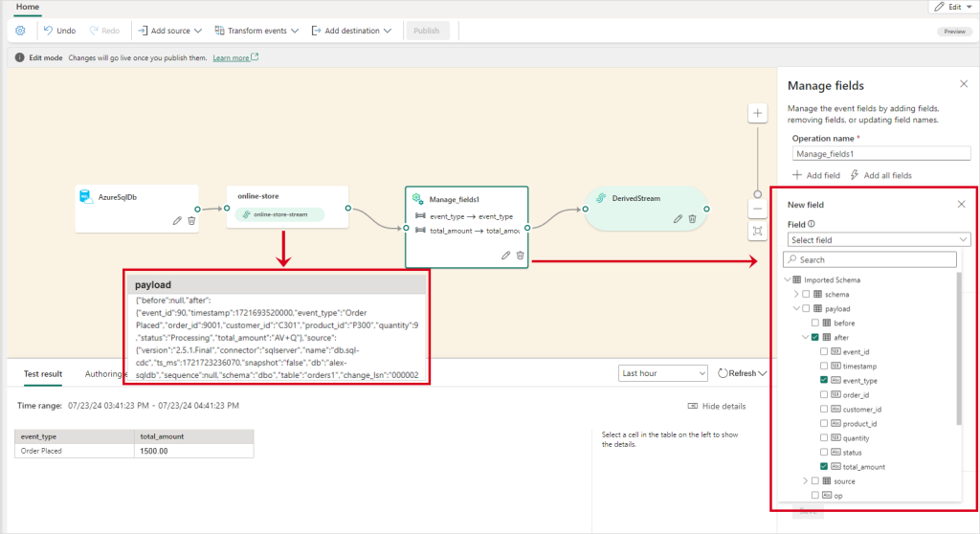Click the Edit mode info icon

tap(19, 57)
